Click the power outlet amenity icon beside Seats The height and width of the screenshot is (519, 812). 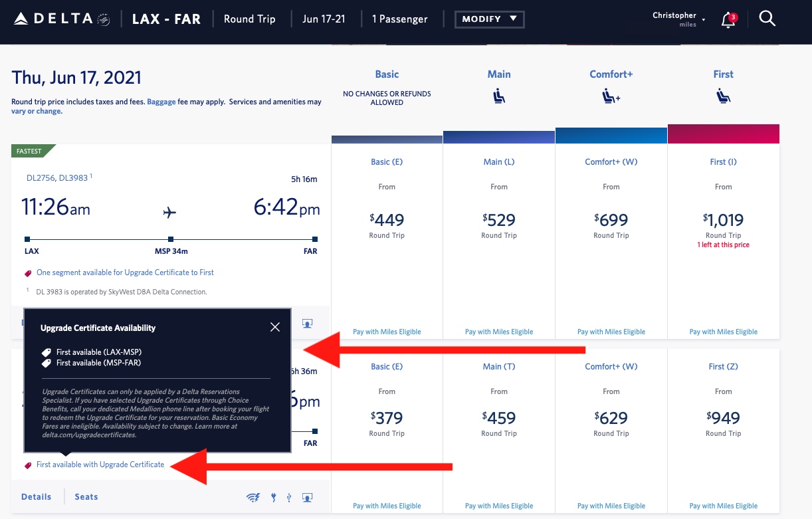pyautogui.click(x=273, y=497)
